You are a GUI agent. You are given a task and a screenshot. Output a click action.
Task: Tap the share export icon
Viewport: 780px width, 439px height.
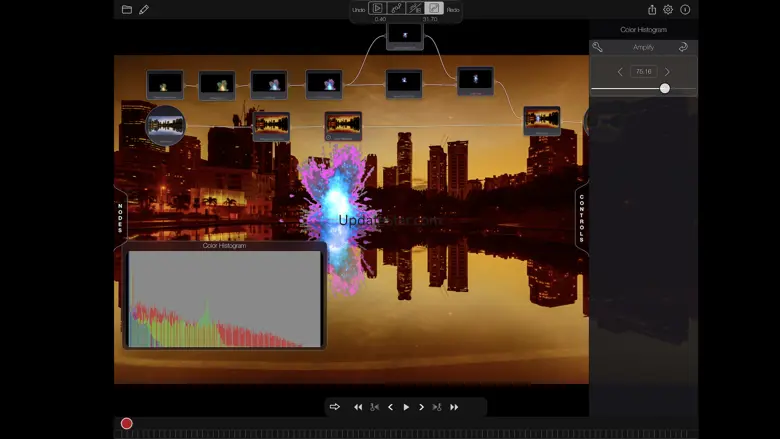(x=652, y=9)
